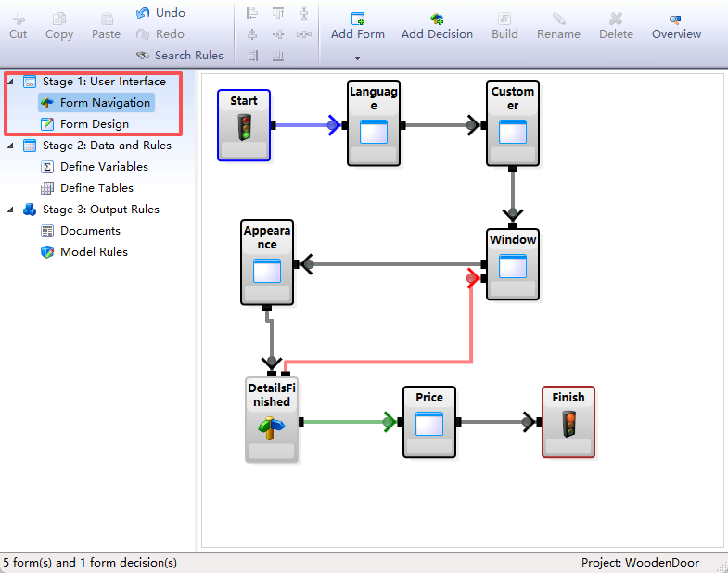This screenshot has height=573, width=728.
Task: Select the DetailsFinished decision node
Action: 271,420
